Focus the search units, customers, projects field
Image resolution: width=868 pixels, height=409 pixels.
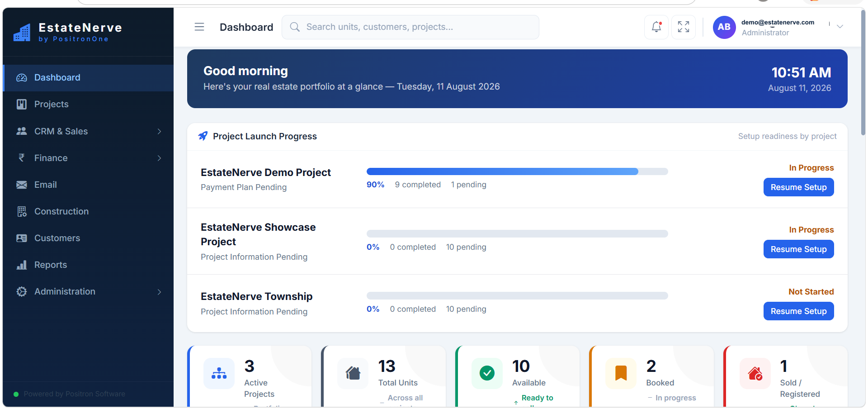410,27
